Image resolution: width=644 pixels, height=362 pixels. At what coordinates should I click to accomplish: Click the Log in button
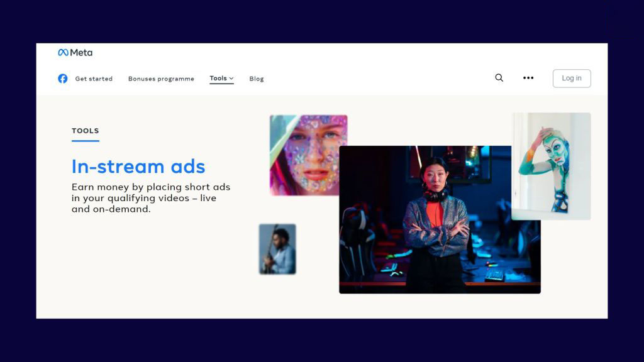(571, 78)
